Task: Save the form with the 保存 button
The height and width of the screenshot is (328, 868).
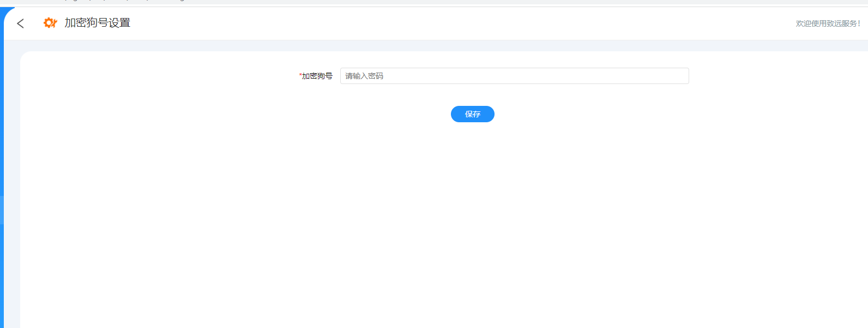Action: coord(472,114)
